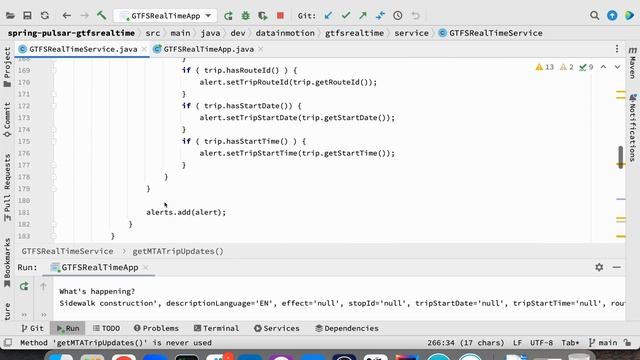Fold the code block at line 169
The image size is (640, 360).
[53, 70]
